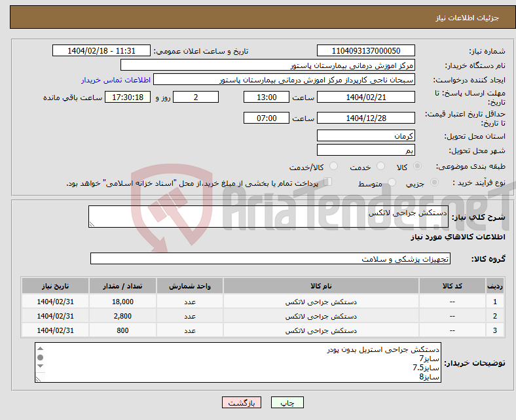Click item name in table row 1
The height and width of the screenshot is (420, 516).
(321, 302)
